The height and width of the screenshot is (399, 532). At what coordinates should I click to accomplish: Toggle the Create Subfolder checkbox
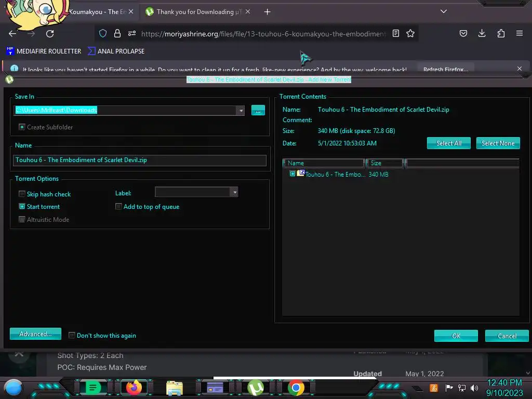[x=22, y=127]
